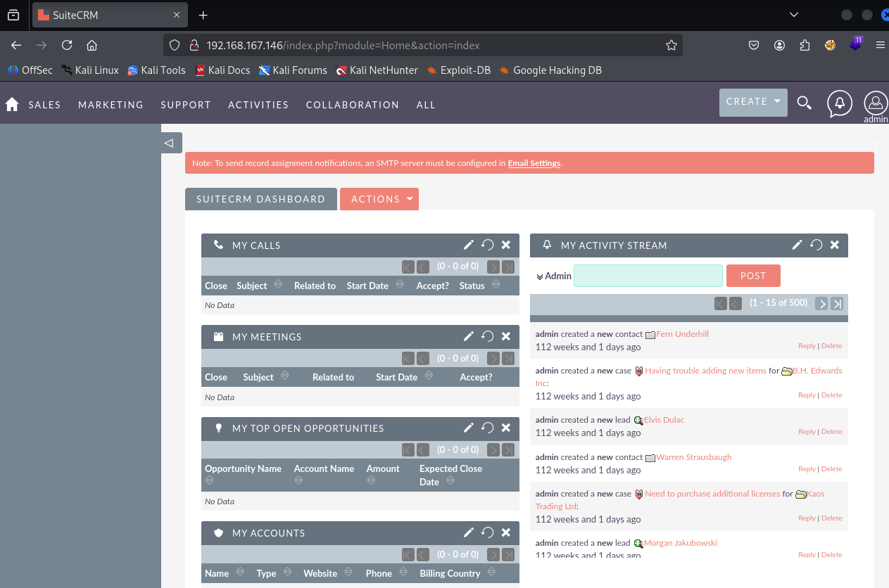Open the search magnifier icon
The image size is (889, 588).
[x=804, y=103]
